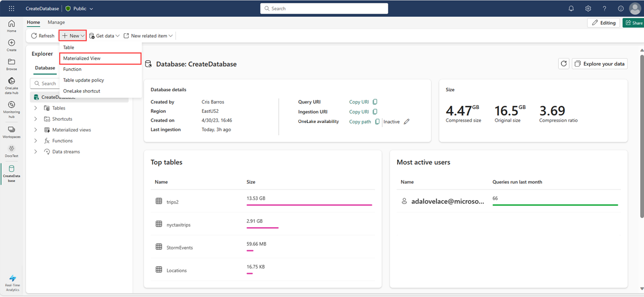644x297 pixels.
Task: Open Workspaces in the sidebar
Action: tap(12, 132)
